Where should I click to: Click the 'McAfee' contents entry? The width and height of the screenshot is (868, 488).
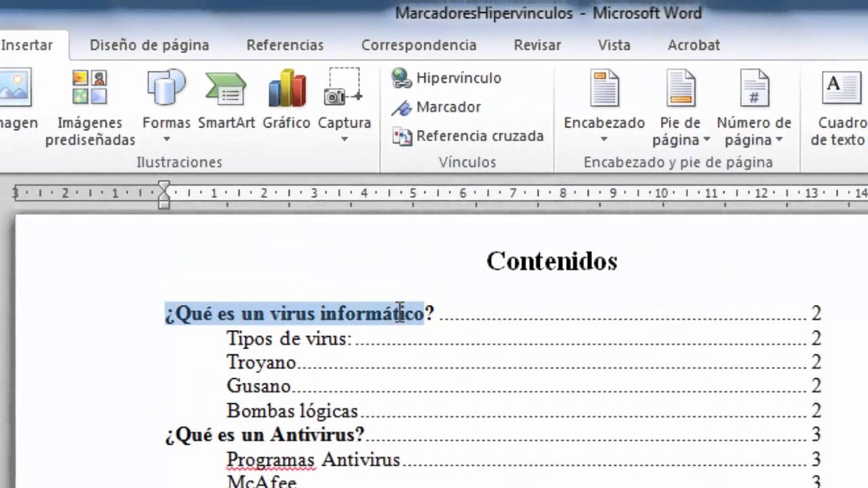(261, 482)
